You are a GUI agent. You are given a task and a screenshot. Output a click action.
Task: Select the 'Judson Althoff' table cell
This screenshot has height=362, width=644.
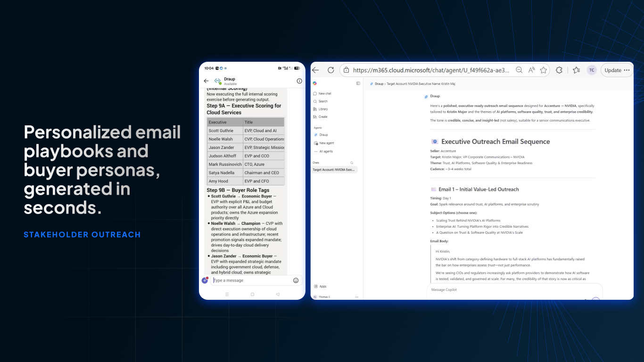click(x=224, y=156)
